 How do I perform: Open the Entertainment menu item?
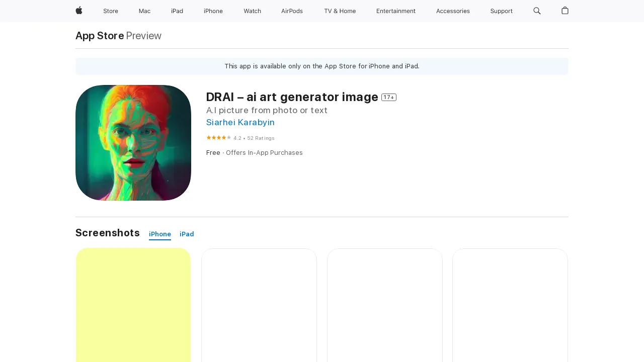(396, 11)
